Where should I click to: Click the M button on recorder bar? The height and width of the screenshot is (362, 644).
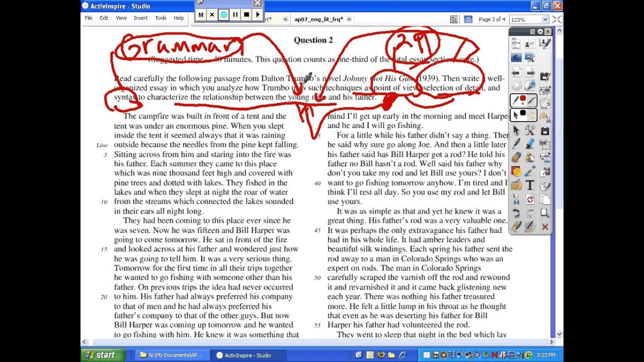pyautogui.click(x=201, y=15)
